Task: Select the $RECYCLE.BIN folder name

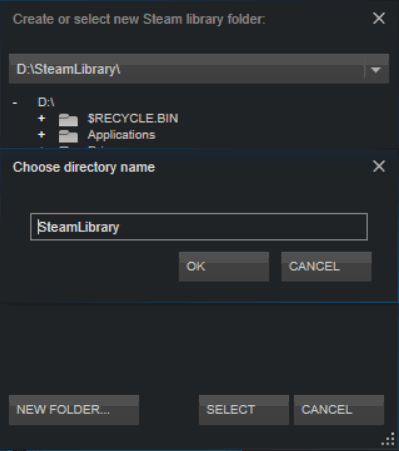Action: (x=133, y=119)
